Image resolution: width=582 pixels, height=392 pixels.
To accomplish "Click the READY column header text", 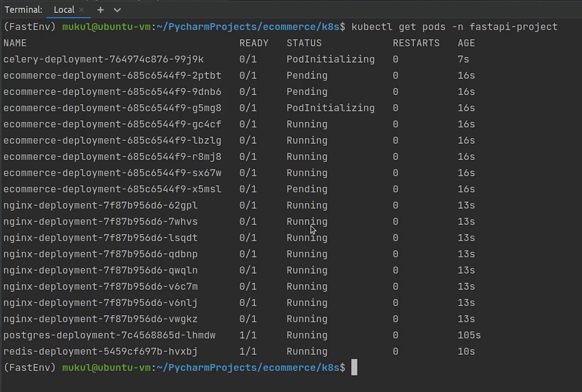I will point(254,43).
